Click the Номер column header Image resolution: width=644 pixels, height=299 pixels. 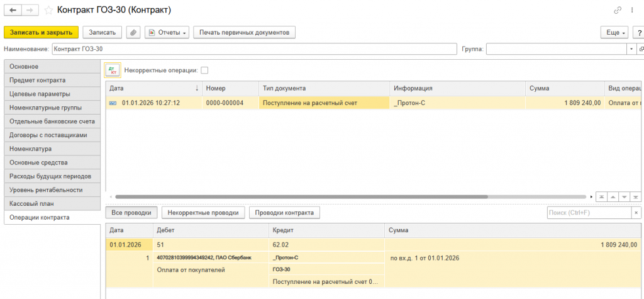tap(230, 88)
